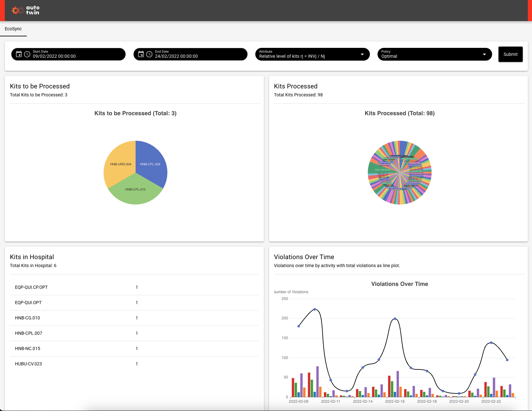Viewport: 532px width, 411px height.
Task: Select the HNB-CPL.010 pie slice
Action: pos(135,190)
